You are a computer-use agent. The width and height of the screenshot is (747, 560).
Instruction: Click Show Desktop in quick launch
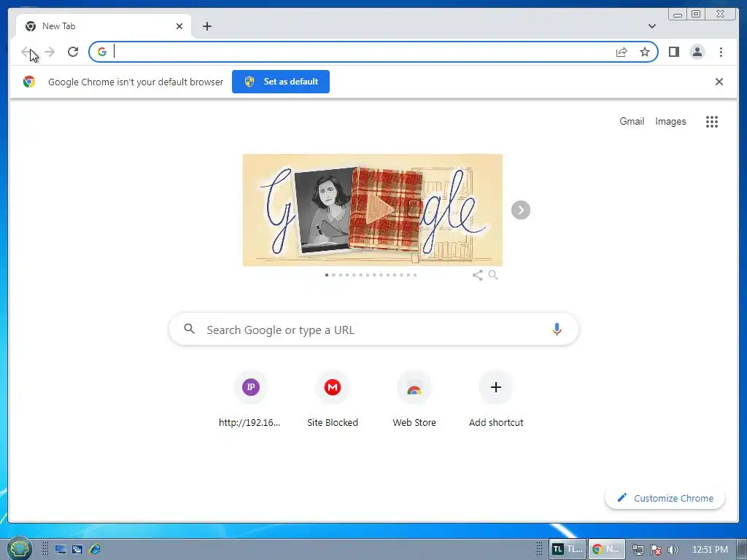click(x=61, y=550)
